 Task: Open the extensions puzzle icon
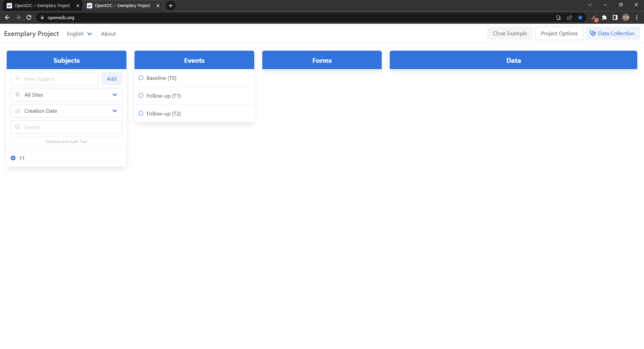[x=604, y=17]
